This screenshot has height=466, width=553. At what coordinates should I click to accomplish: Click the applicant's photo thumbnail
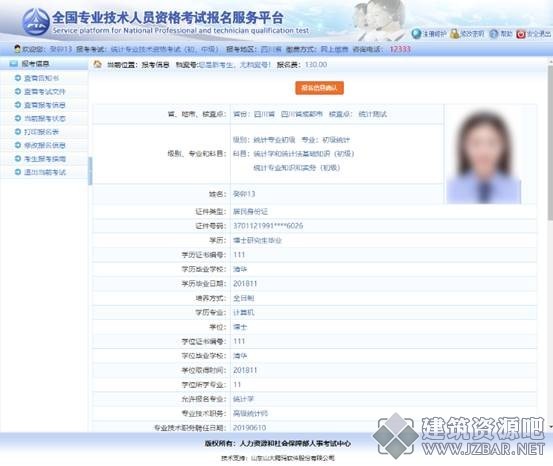(484, 155)
